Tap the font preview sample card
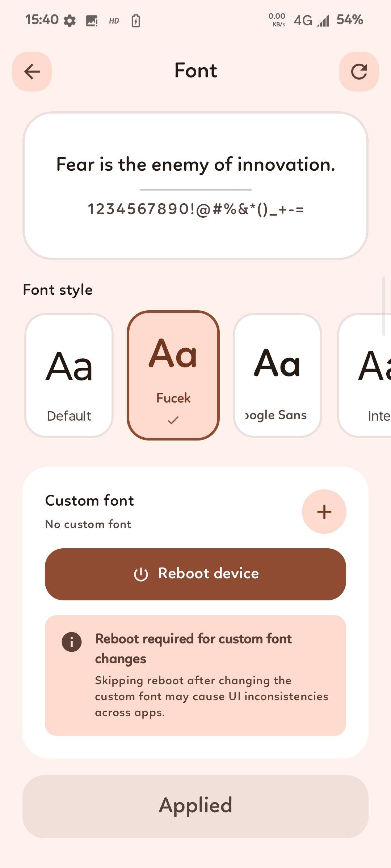This screenshot has height=868, width=391. 195,186
